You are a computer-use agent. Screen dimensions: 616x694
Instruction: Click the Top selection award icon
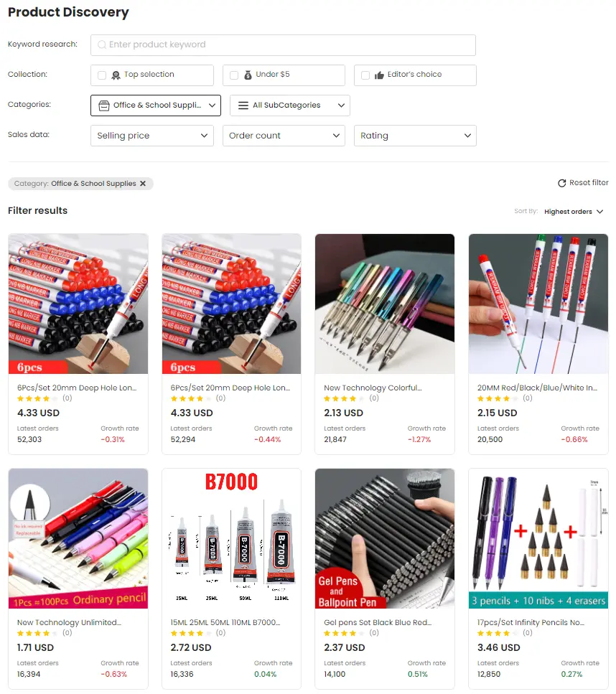(116, 75)
